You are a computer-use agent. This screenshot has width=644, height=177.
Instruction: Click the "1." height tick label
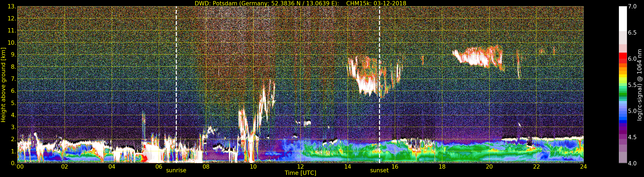tap(13, 151)
